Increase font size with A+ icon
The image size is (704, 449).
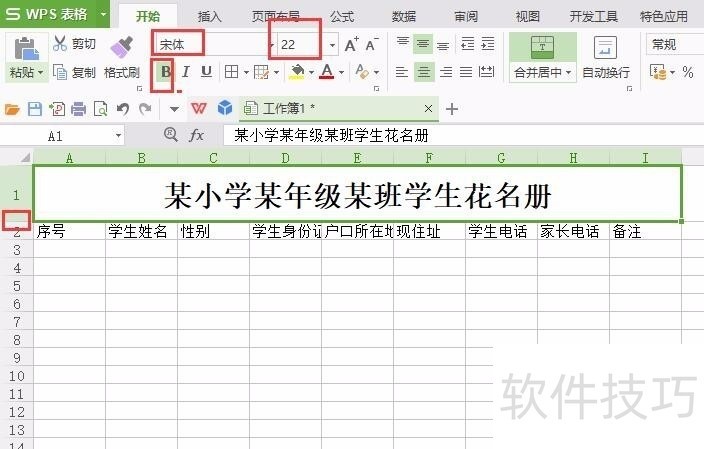(x=352, y=44)
